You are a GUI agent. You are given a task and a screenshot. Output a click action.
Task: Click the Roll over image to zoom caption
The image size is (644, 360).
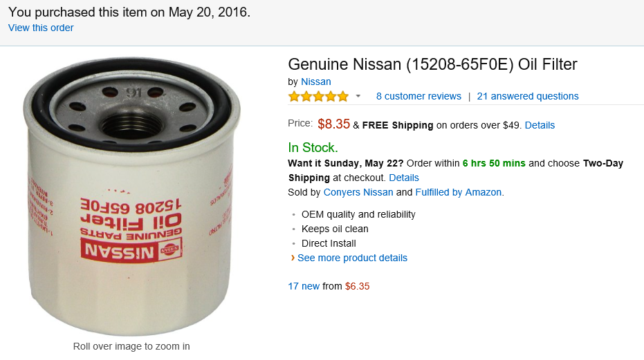131,346
